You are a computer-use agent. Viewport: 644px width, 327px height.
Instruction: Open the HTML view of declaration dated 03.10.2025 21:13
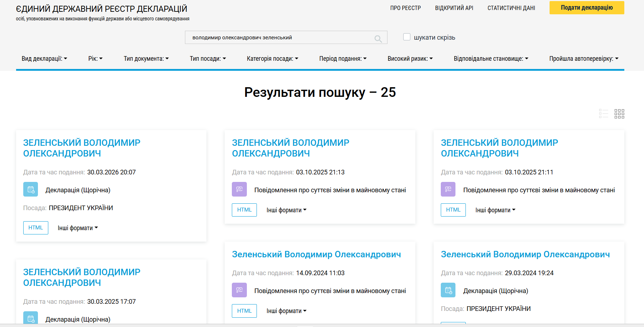point(244,210)
